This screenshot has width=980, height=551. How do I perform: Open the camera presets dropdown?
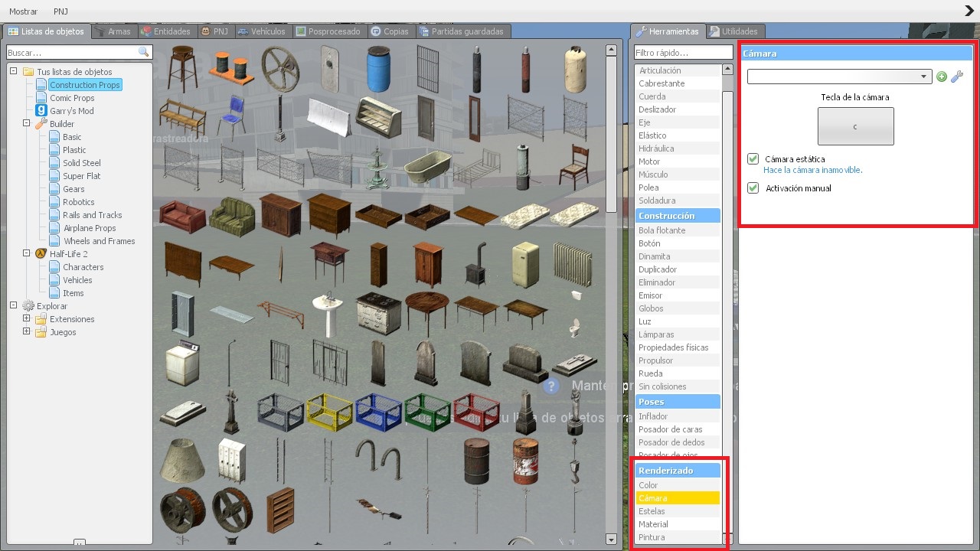(x=839, y=77)
